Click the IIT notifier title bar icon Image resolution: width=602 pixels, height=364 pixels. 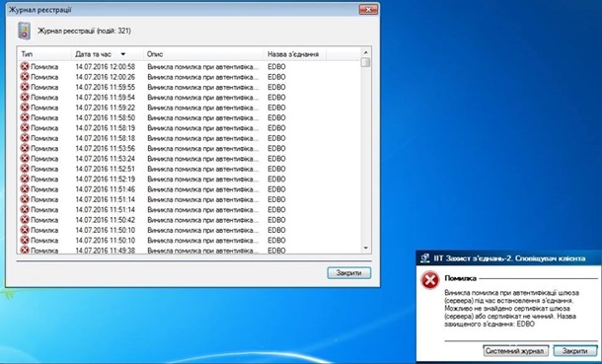424,258
